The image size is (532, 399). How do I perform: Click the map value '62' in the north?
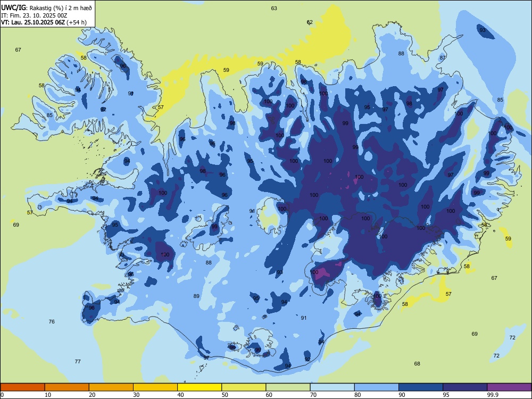[310, 22]
